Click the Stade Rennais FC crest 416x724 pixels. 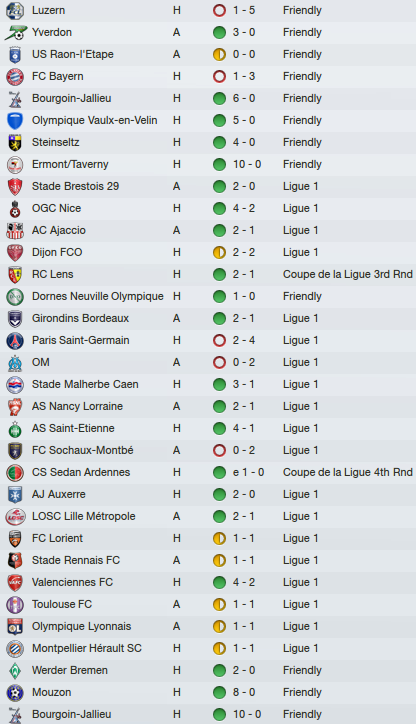(x=15, y=561)
